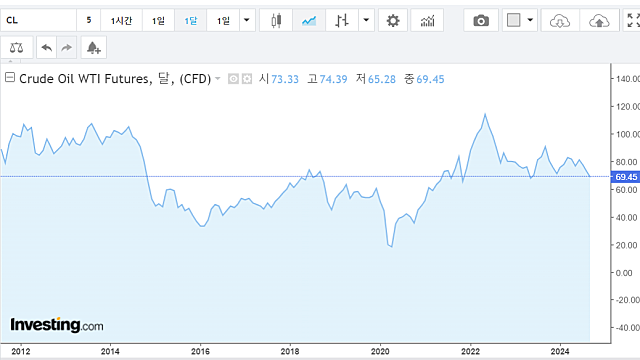Click the open value 73.33

(x=285, y=79)
